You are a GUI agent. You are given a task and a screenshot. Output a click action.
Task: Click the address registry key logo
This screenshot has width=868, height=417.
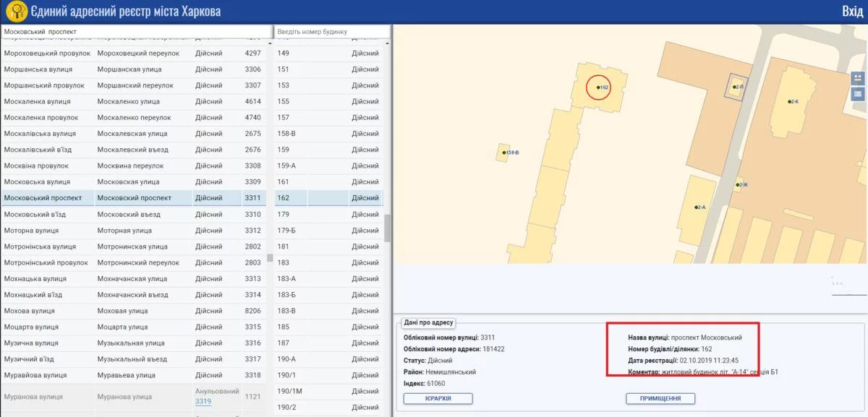tap(16, 12)
